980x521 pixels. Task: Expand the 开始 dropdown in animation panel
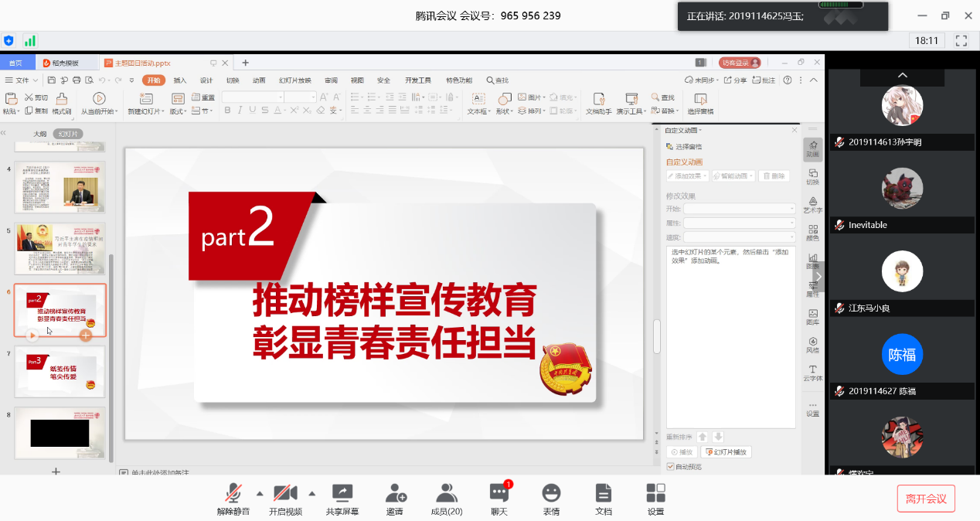point(739,209)
